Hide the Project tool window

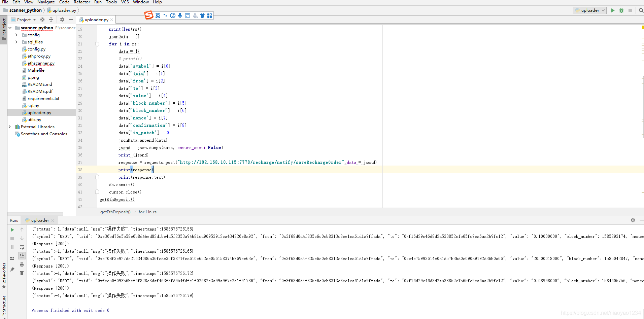tap(71, 20)
